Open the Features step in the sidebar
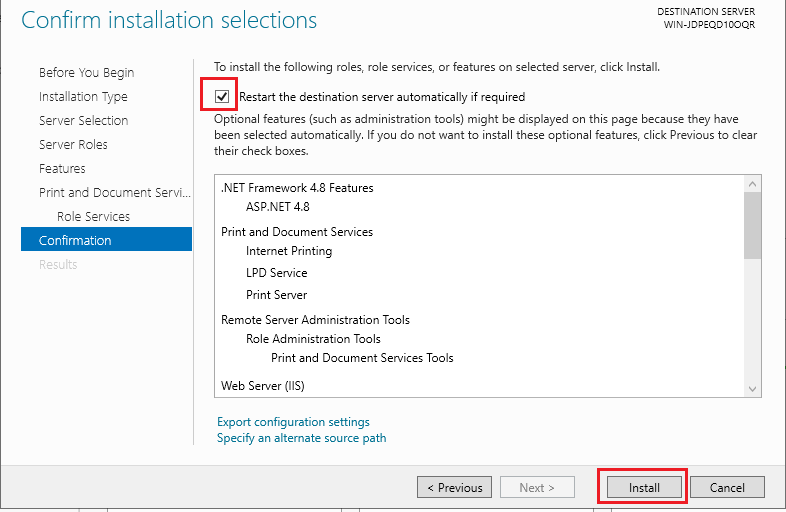 62,168
